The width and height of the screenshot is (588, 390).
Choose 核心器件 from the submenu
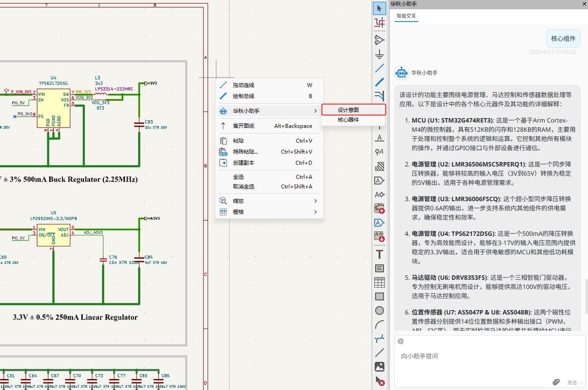348,120
